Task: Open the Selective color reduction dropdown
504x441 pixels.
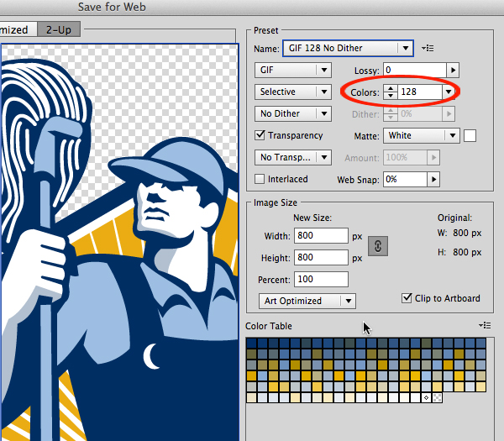Action: 293,92
